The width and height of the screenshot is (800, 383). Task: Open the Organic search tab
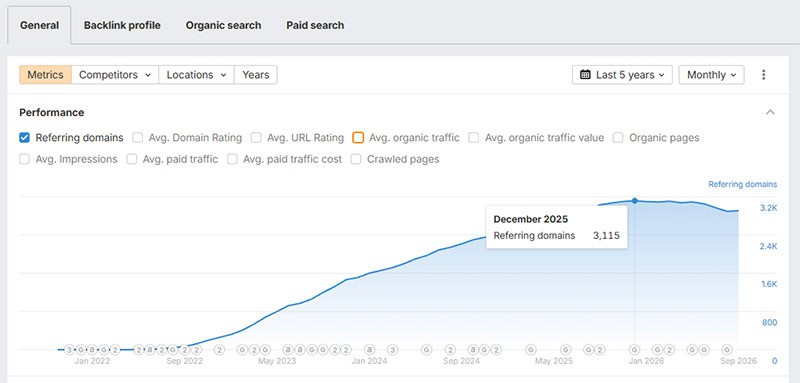click(223, 25)
